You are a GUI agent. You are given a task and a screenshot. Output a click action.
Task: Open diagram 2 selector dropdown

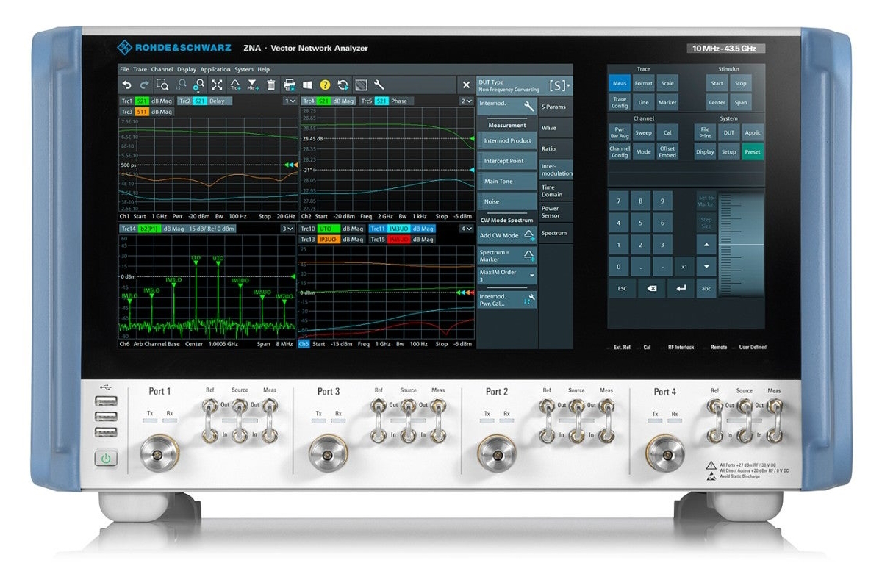466,101
